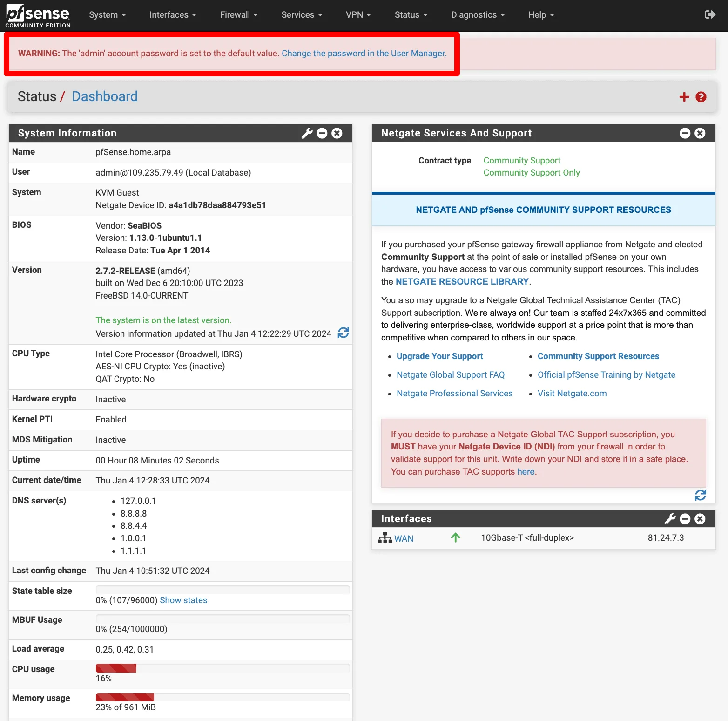
Task: Close the Netgate Services And Support widget
Action: tap(700, 133)
